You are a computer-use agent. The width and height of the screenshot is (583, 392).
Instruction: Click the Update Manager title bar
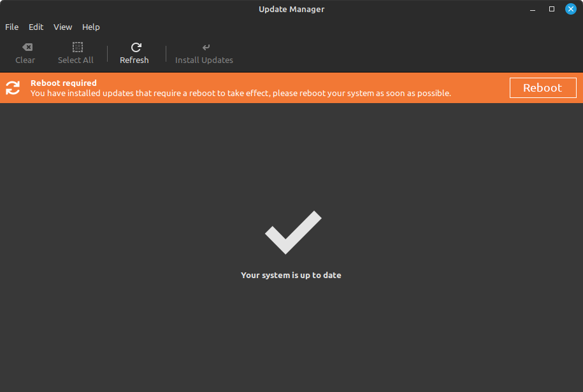[291, 9]
